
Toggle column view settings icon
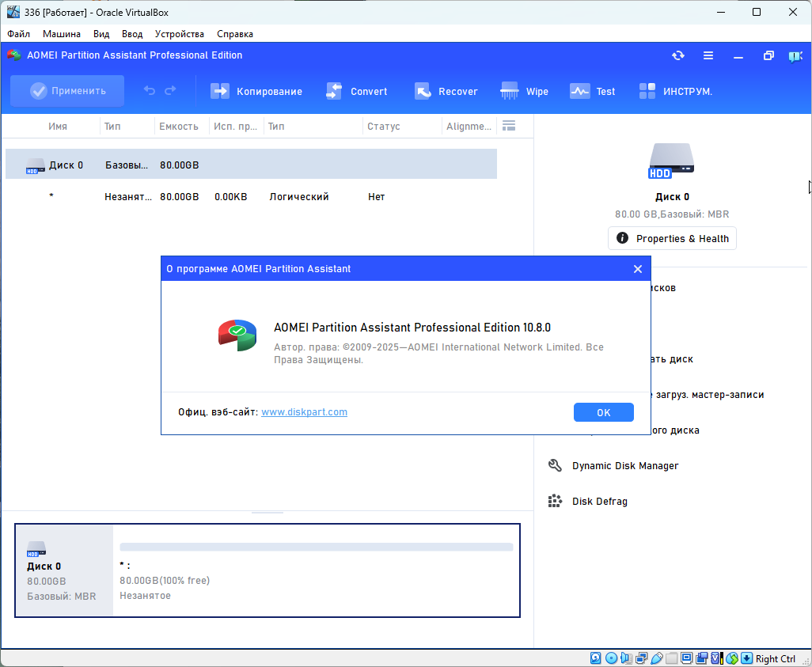(x=509, y=126)
